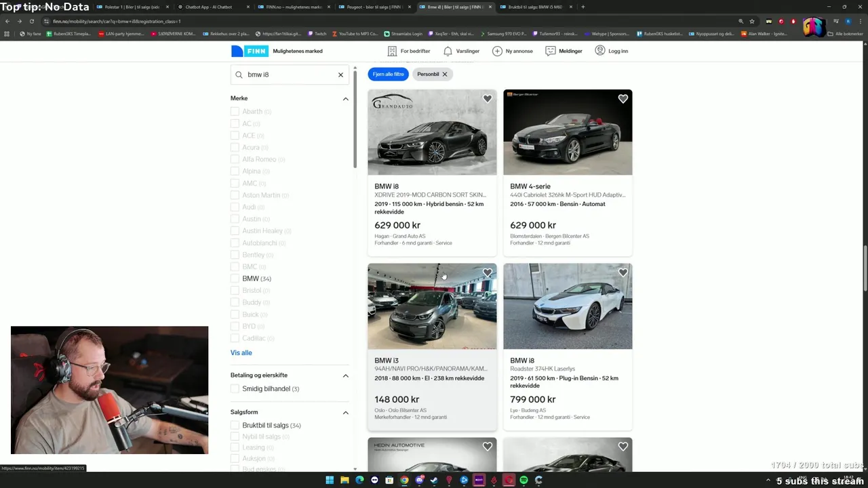Focus the bmw i8 search field
The width and height of the screenshot is (868, 488).
(x=290, y=75)
